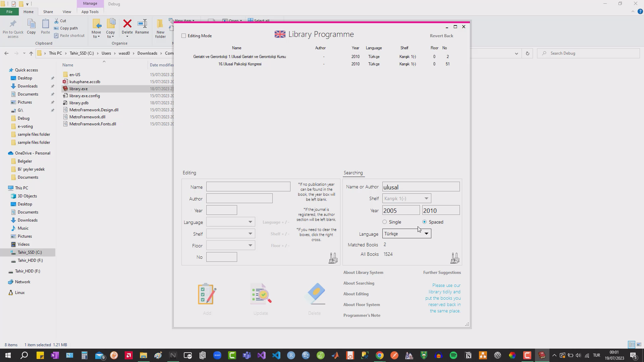Click the Rename icon in Explorer ribbon
The width and height of the screenshot is (644, 362).
pyautogui.click(x=142, y=23)
